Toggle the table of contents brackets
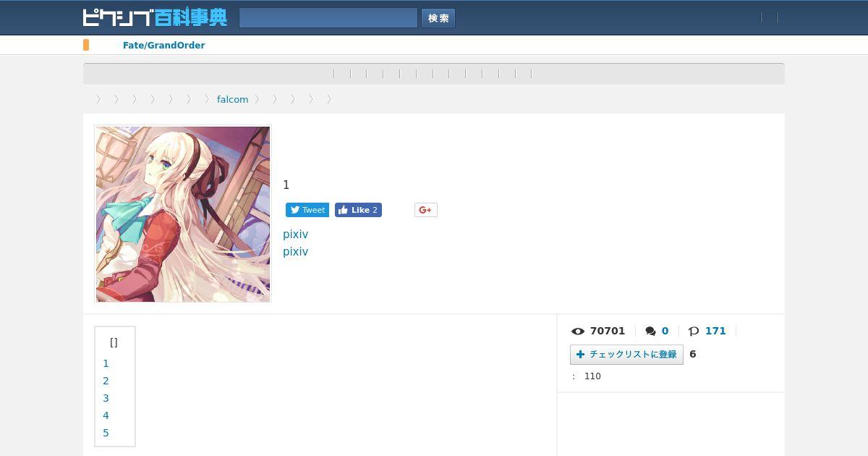 coord(114,342)
